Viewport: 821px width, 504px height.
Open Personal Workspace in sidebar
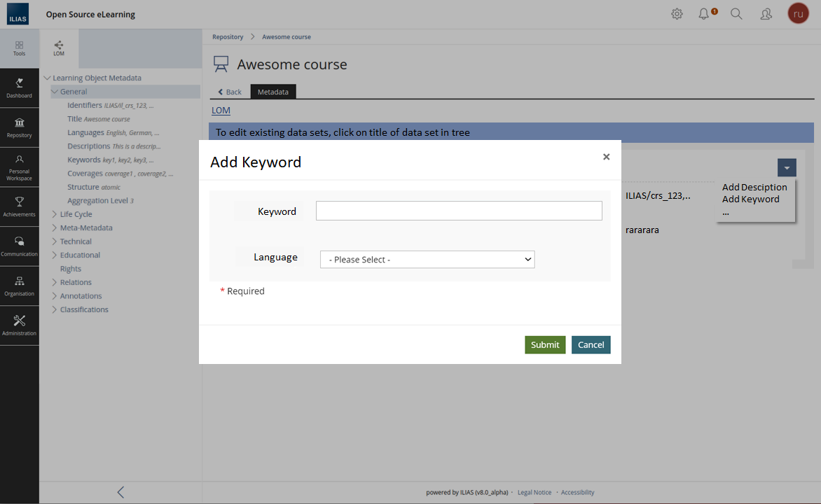click(19, 167)
